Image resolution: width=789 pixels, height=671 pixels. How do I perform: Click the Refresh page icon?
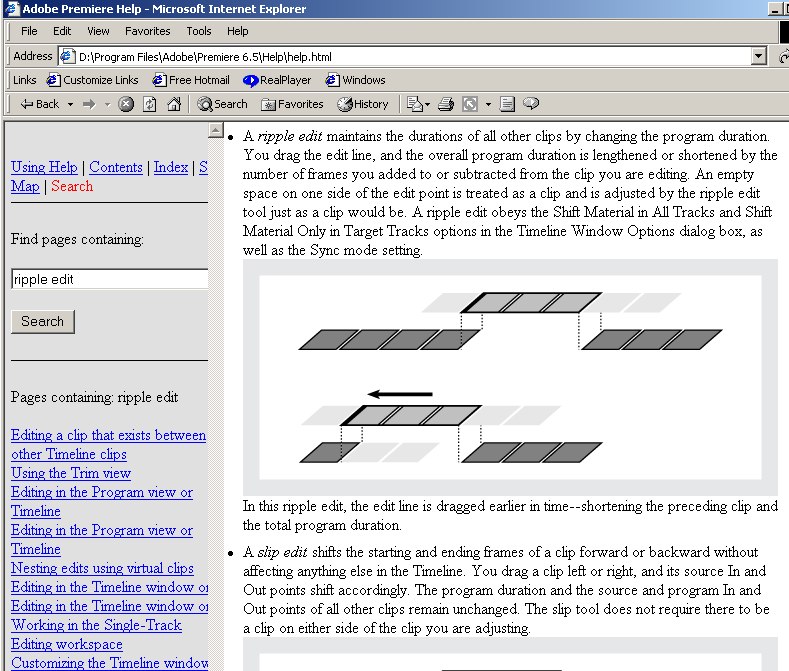149,104
